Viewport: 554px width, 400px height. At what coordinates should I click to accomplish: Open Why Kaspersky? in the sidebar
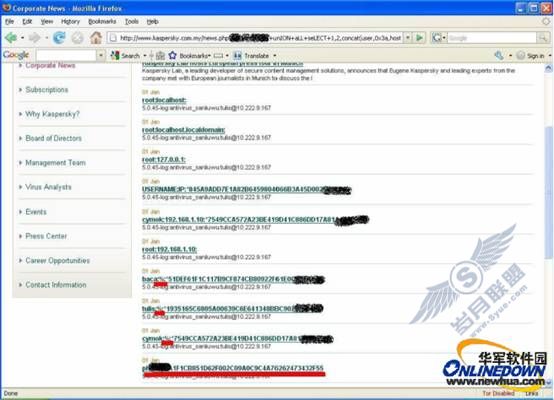click(x=52, y=114)
